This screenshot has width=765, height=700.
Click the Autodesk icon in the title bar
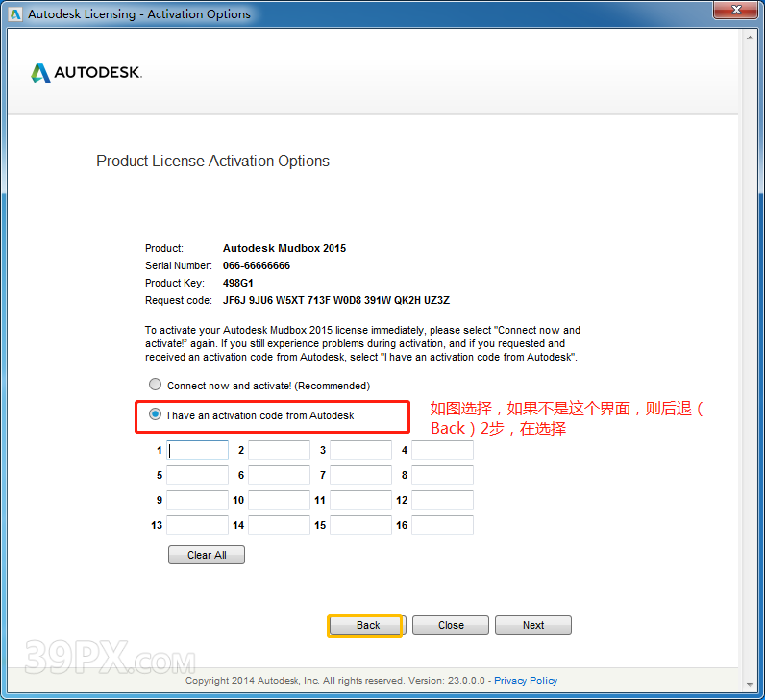(x=15, y=14)
